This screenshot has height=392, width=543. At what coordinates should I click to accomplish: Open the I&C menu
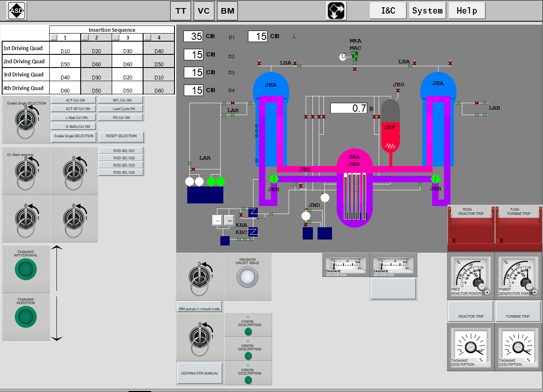(x=388, y=11)
